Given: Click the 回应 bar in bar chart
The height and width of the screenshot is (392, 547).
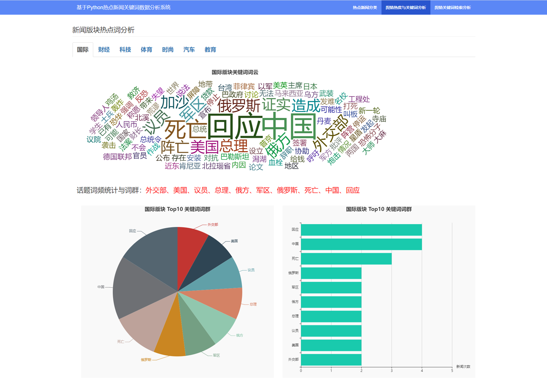Looking at the screenshot, I should click(361, 230).
